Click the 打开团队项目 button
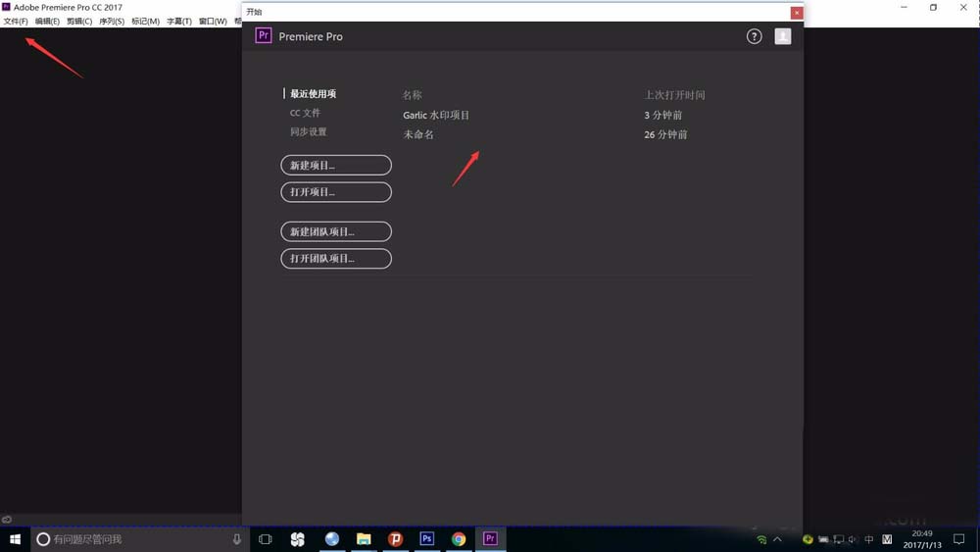Screen dimensions: 980x552 click(336, 258)
